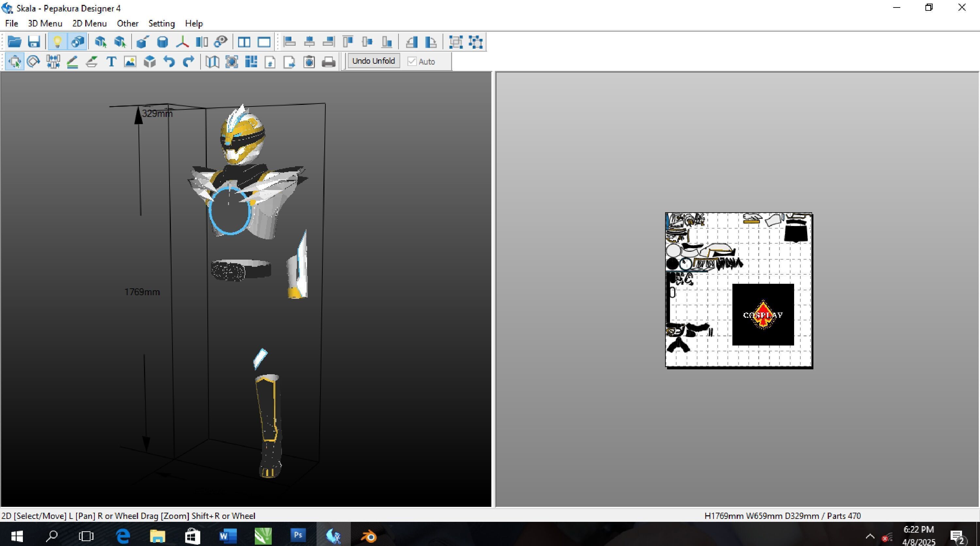Viewport: 980px width, 546px height.
Task: Open Word from the taskbar
Action: click(x=227, y=536)
